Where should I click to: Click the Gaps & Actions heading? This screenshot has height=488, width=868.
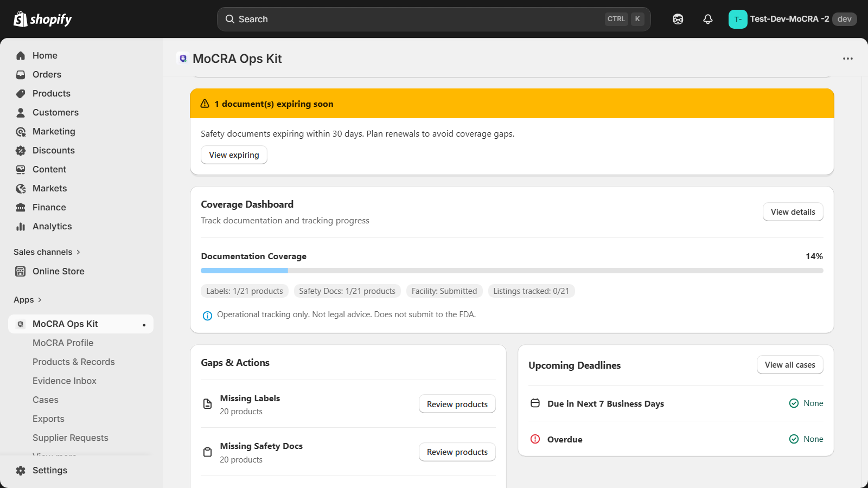[235, 363]
